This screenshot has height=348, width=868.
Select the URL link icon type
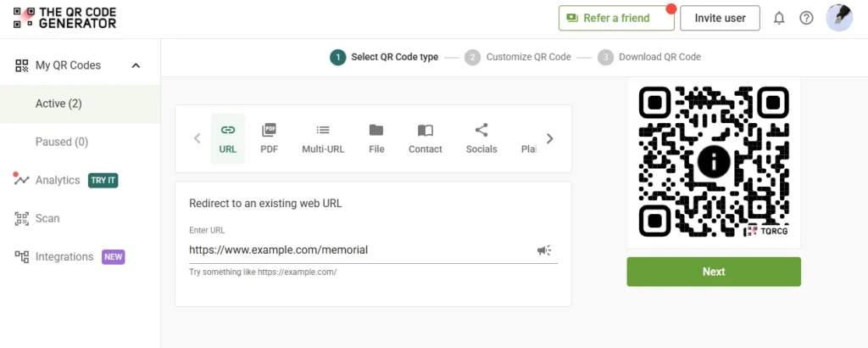tap(227, 138)
